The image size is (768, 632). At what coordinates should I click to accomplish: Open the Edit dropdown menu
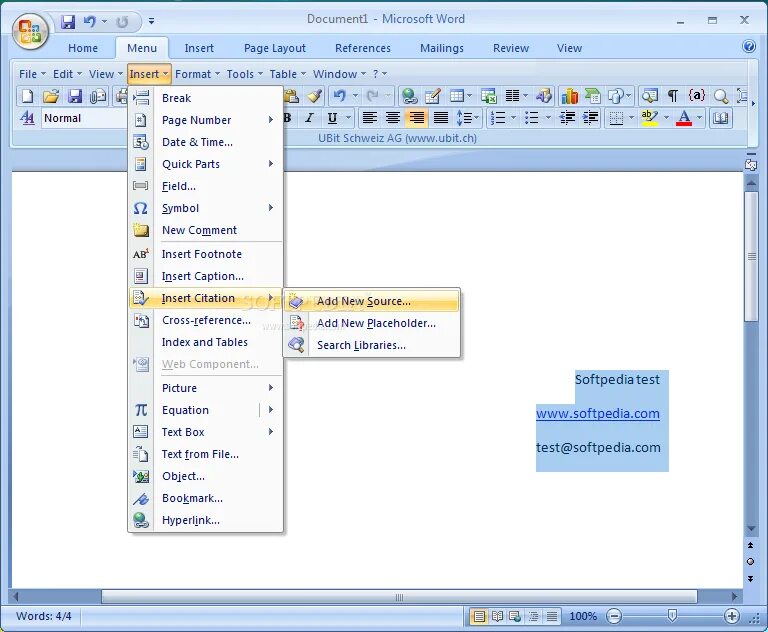pyautogui.click(x=67, y=74)
